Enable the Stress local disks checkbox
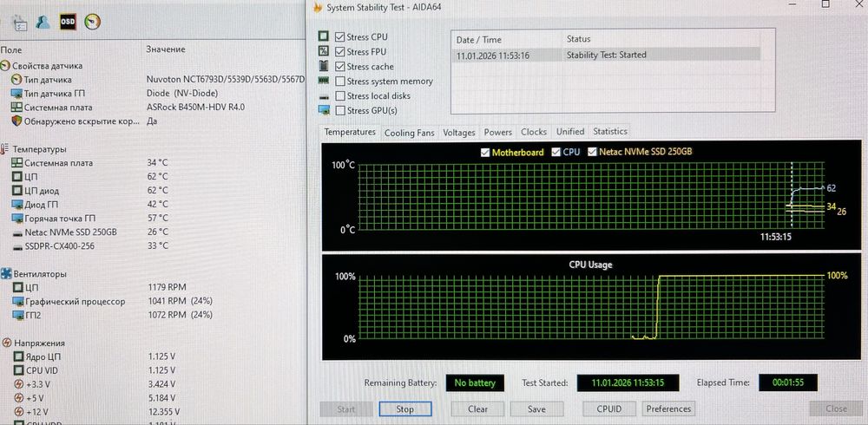 coord(340,95)
